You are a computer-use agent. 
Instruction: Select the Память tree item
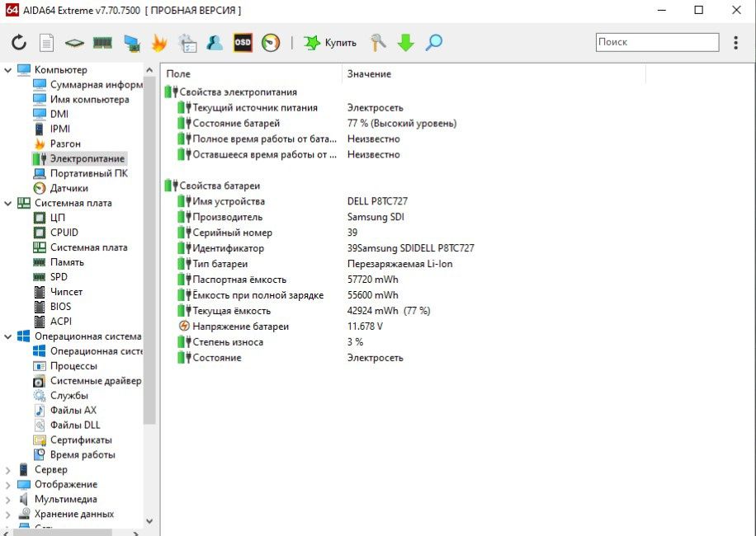pyautogui.click(x=59, y=262)
